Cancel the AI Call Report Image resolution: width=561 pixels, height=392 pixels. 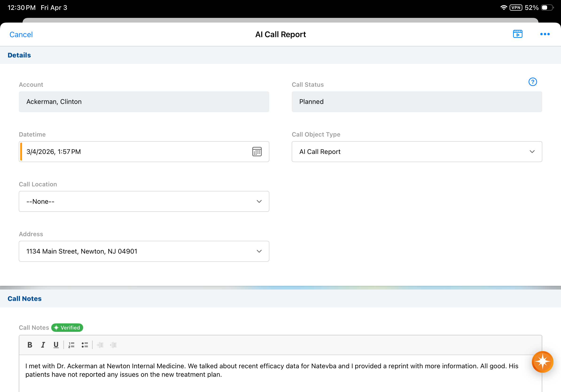click(x=21, y=35)
